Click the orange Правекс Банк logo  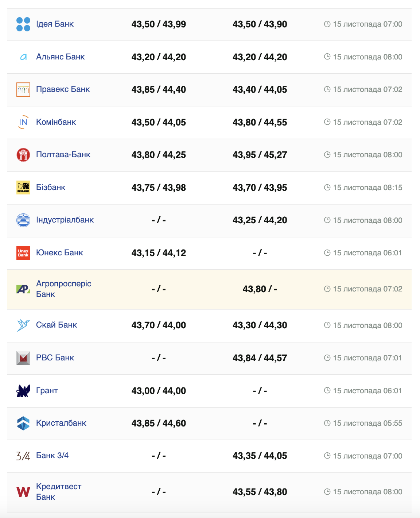tap(23, 90)
